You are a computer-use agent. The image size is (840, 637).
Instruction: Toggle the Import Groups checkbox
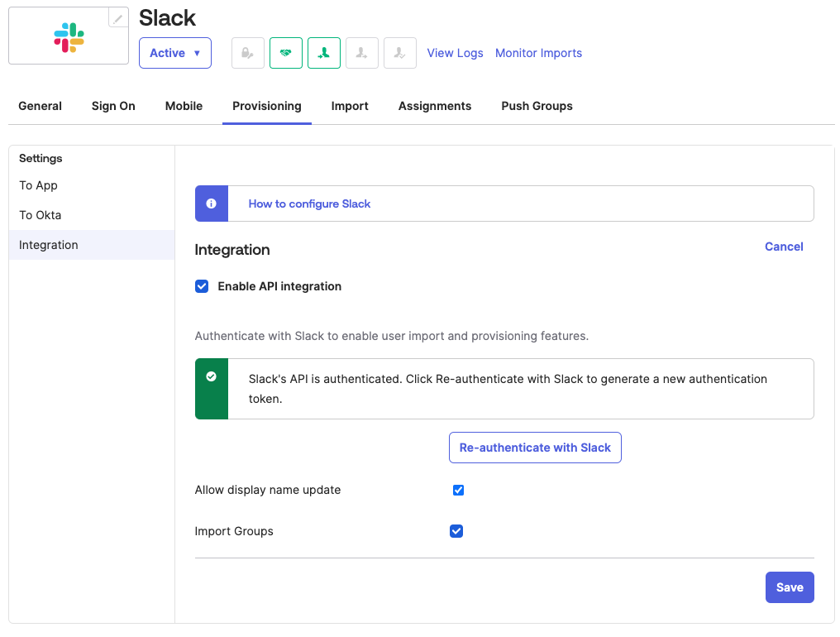(456, 531)
